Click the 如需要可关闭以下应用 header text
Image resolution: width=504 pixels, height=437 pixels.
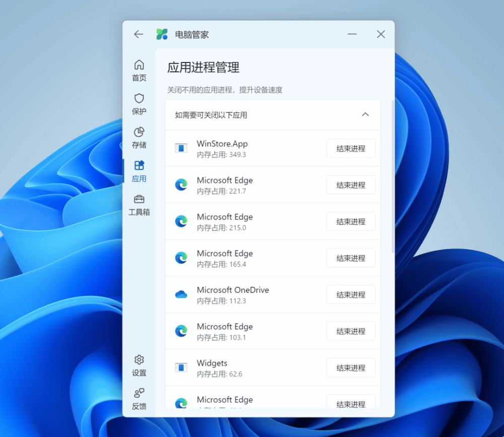pos(211,115)
